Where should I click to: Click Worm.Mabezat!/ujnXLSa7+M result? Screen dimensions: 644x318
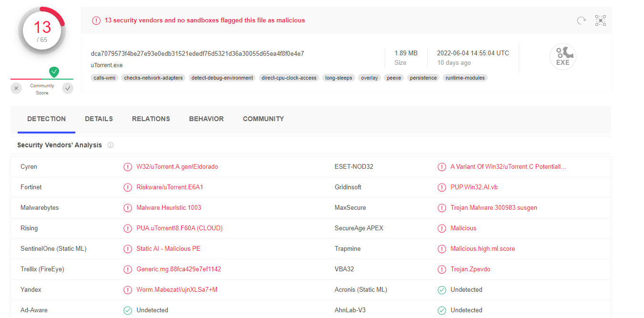[x=177, y=290]
